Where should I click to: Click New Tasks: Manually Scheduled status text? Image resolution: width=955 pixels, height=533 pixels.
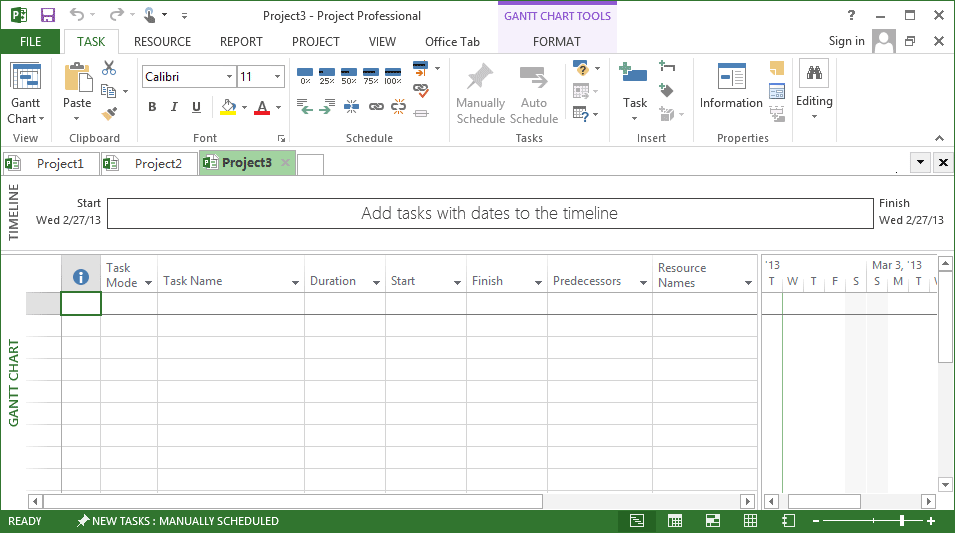(x=178, y=521)
